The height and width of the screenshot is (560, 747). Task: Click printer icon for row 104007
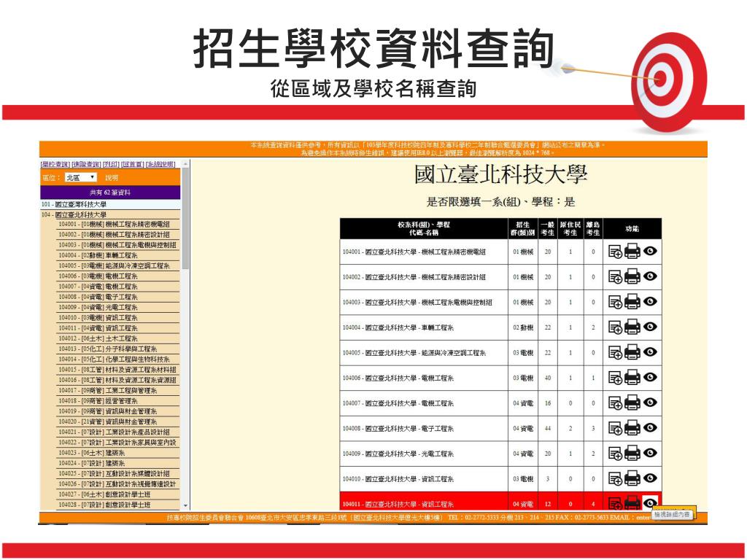point(632,402)
